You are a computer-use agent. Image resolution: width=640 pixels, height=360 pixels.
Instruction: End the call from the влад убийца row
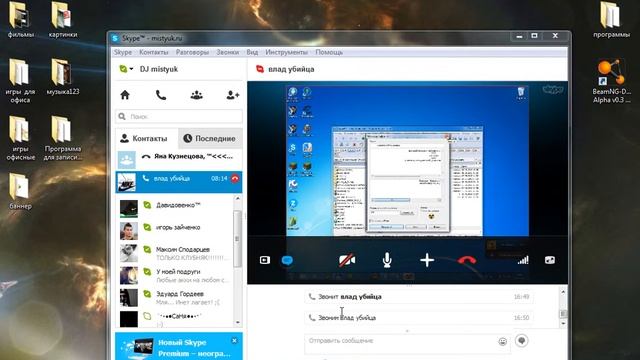coord(235,178)
